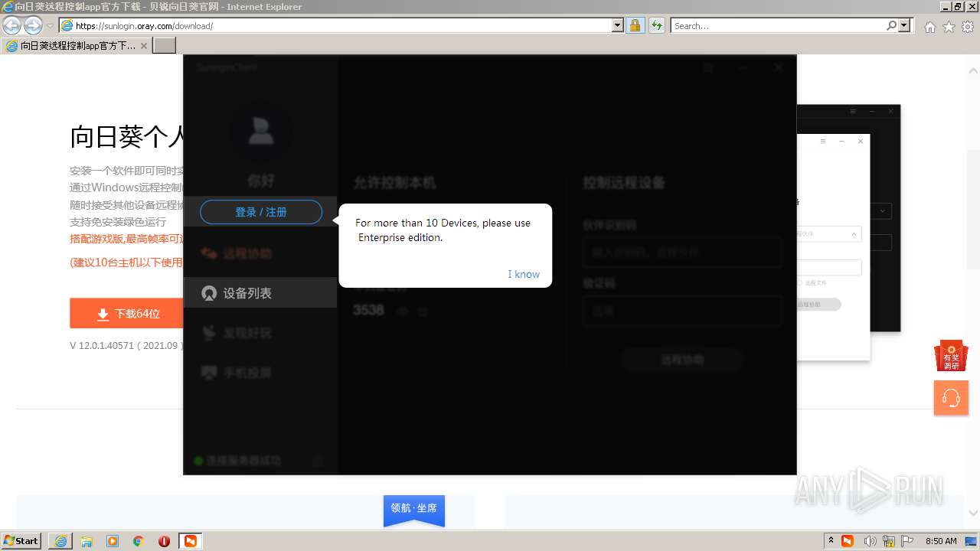Click the 领航·坐席 banner badge
Image resolution: width=980 pixels, height=551 pixels.
(x=414, y=510)
